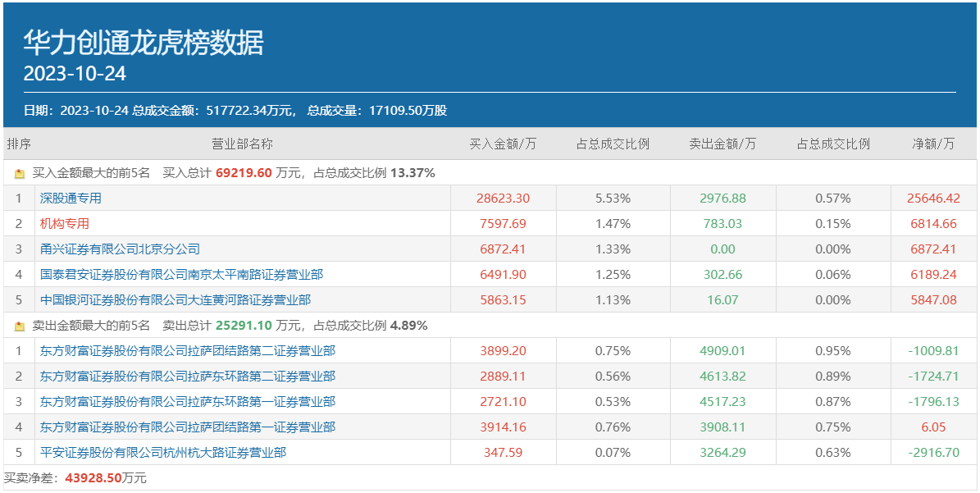This screenshot has height=493, width=980.
Task: Click the 华力创通龙虎榜数据 page title
Action: pos(144,43)
